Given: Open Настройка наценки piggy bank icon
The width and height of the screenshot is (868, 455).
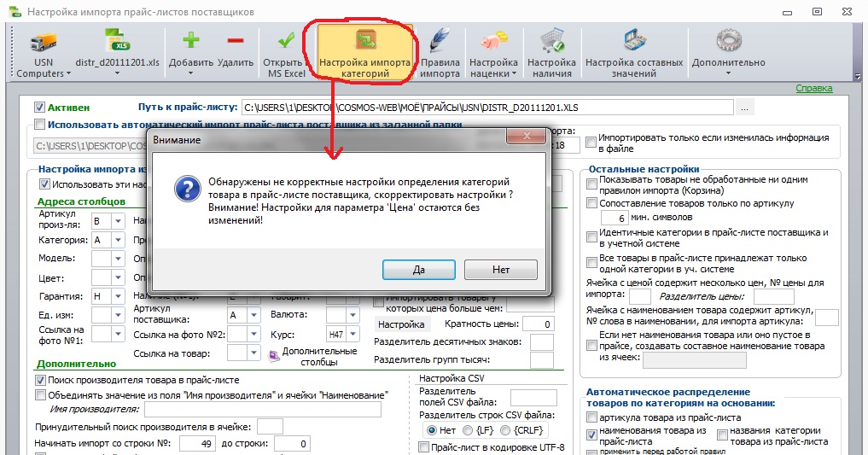Looking at the screenshot, I should (493, 42).
